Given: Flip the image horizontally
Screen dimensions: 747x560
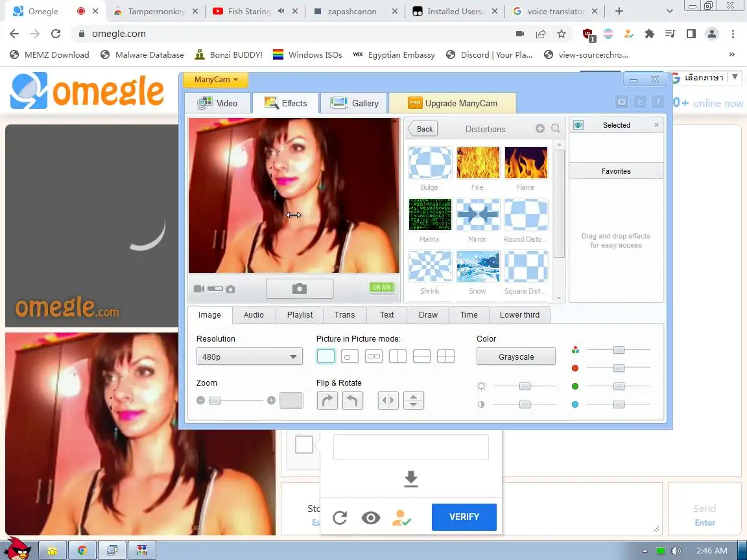Looking at the screenshot, I should 388,401.
